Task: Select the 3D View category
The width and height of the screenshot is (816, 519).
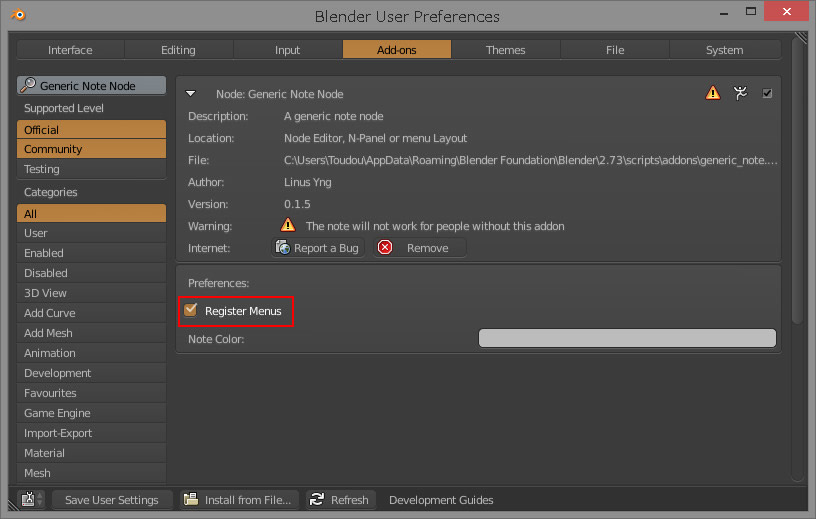Action: [92, 293]
